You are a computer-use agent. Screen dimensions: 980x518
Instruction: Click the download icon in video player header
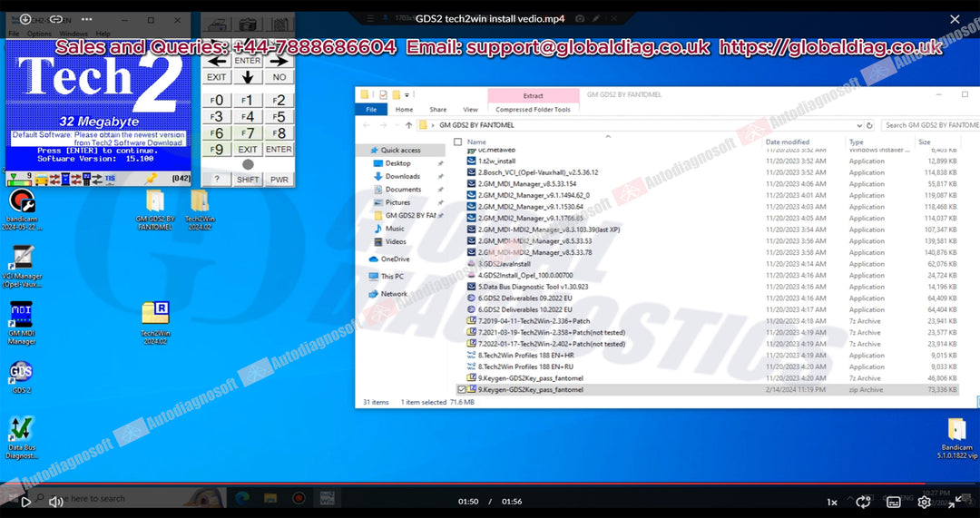[25, 19]
